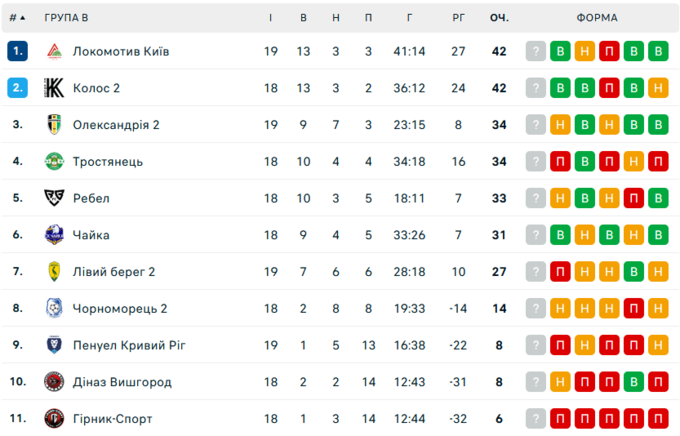Click the Олександрія 2 team badge

click(x=54, y=125)
